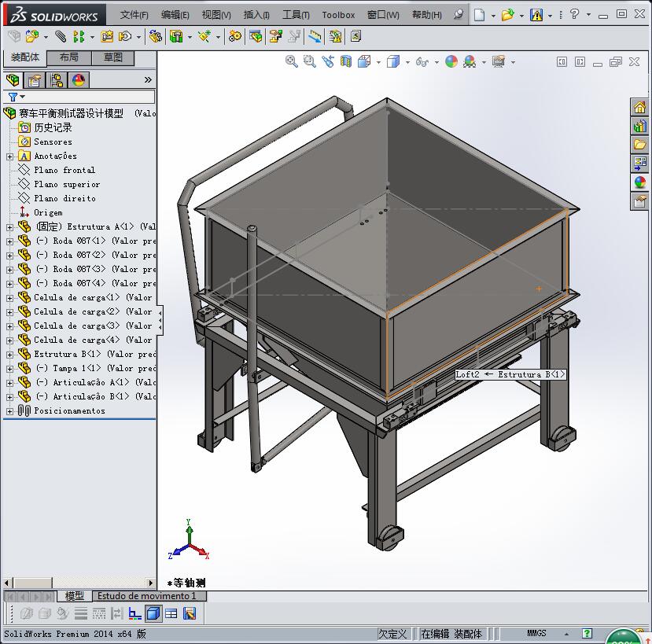The width and height of the screenshot is (652, 644).
Task: Open the Design Library icon in the task pane
Action: pyautogui.click(x=640, y=126)
